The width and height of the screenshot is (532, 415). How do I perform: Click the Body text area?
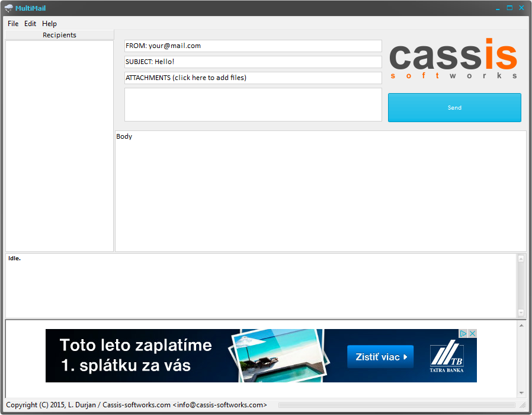[x=321, y=191]
